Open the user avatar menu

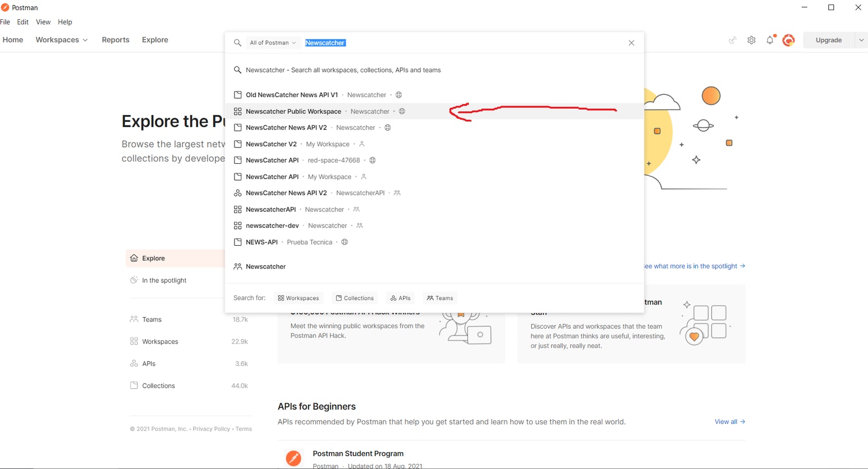tap(789, 40)
